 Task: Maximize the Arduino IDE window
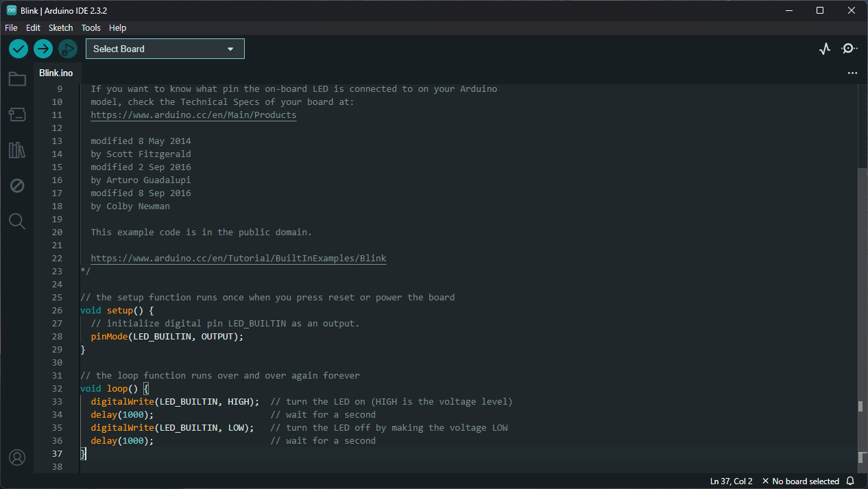pos(820,10)
